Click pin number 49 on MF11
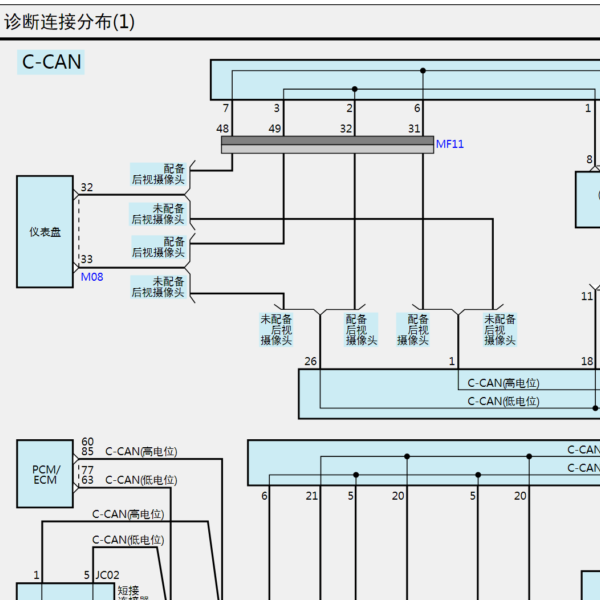 (x=275, y=129)
